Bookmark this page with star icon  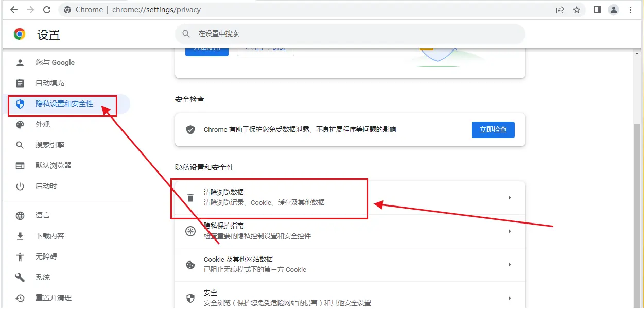577,10
